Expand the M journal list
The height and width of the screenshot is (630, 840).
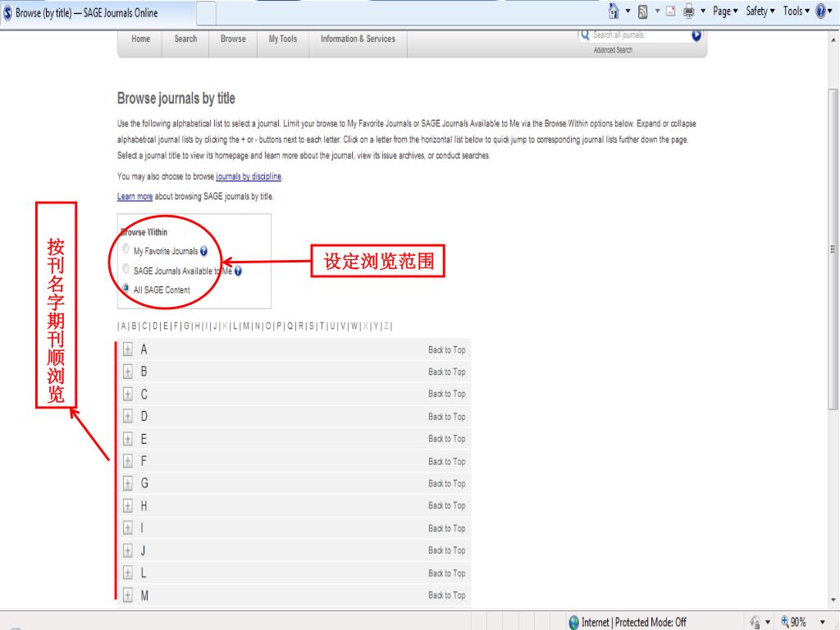tap(127, 596)
